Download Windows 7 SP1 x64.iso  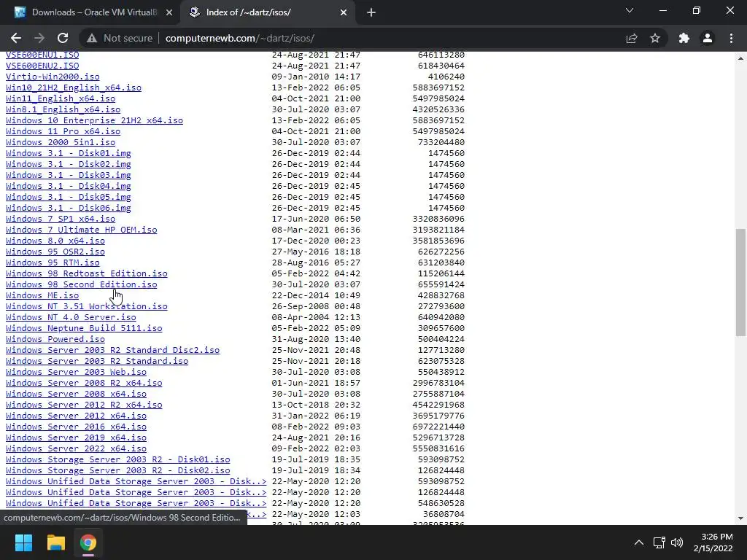point(61,219)
